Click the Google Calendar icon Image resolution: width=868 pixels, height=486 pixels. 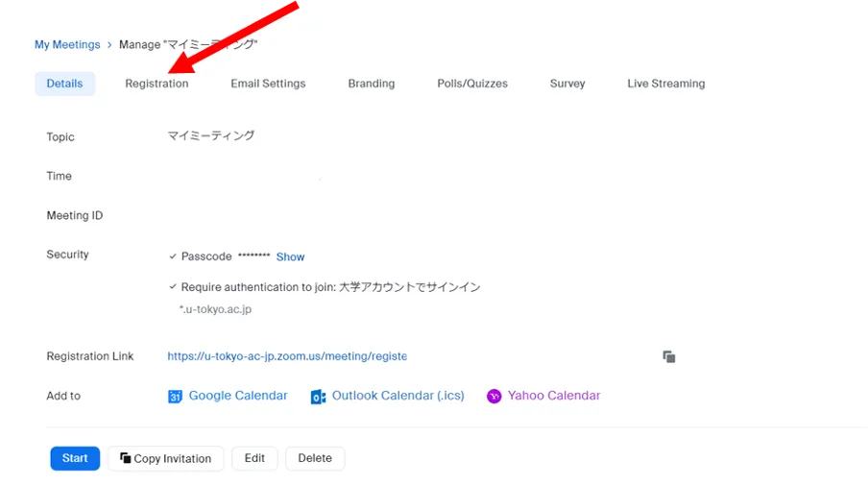point(175,396)
